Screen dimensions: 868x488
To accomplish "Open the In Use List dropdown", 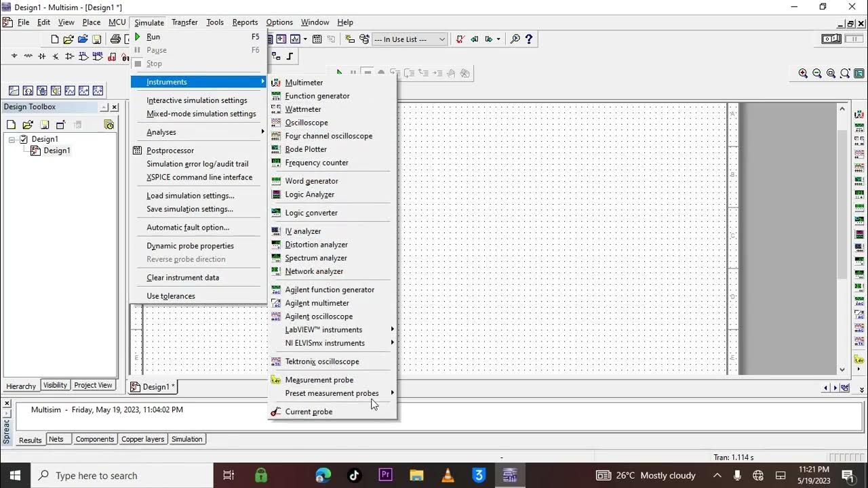I will [410, 39].
